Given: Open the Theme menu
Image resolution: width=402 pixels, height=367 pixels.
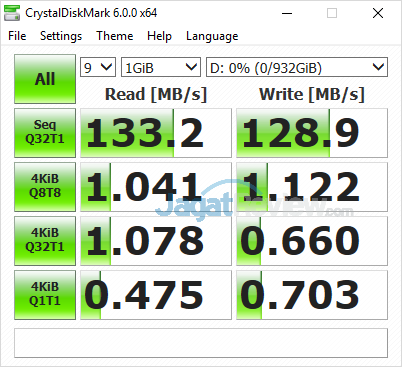Looking at the screenshot, I should [115, 36].
